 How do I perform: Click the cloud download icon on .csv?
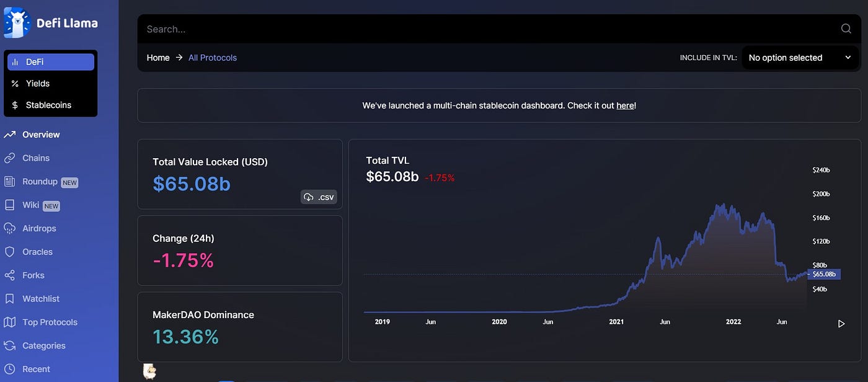pos(308,197)
